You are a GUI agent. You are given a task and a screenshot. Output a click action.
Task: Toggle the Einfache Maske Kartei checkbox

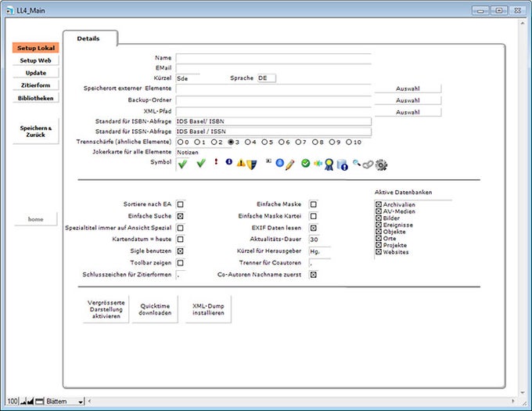pyautogui.click(x=313, y=216)
